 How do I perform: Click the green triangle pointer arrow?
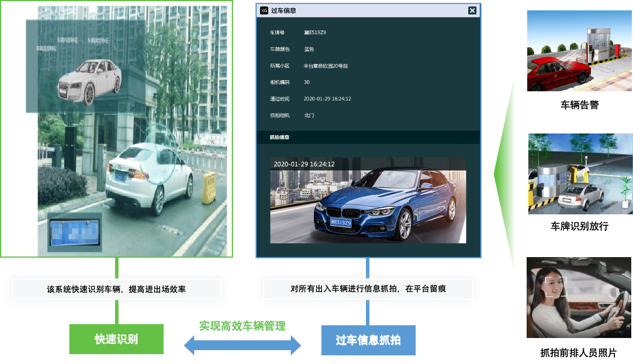505,172
